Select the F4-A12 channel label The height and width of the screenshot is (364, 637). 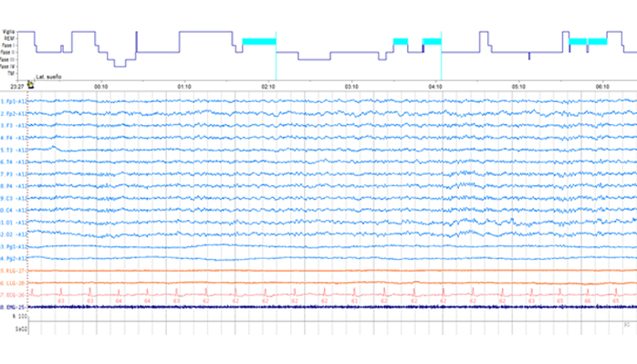[14, 138]
